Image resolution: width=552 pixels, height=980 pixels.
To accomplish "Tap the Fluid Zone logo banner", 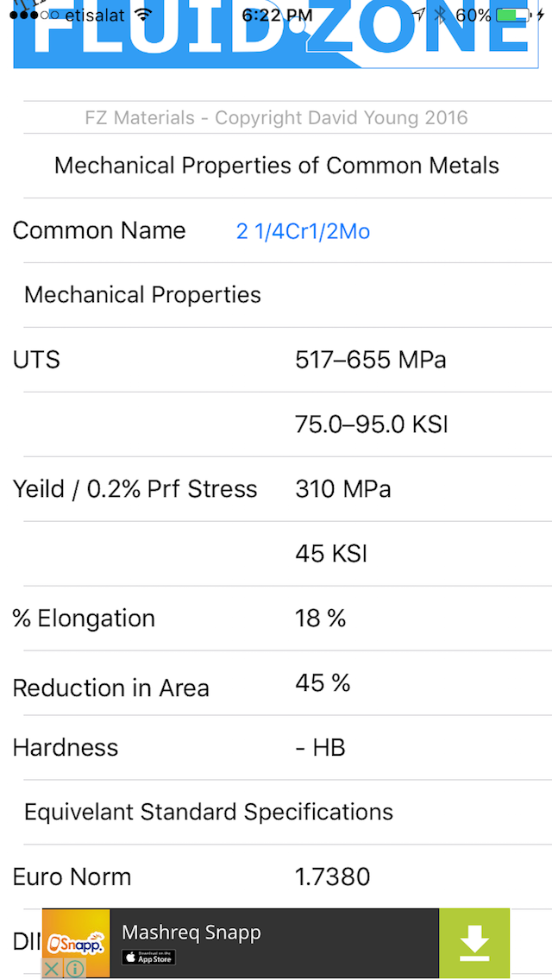I will tap(276, 35).
